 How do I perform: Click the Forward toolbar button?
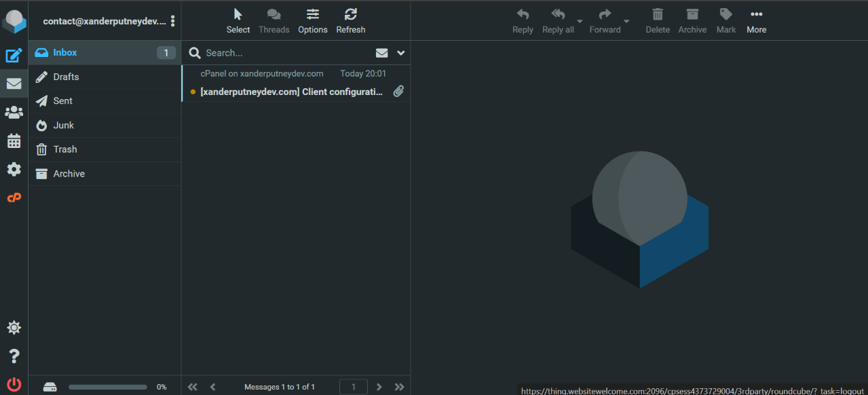pos(605,21)
